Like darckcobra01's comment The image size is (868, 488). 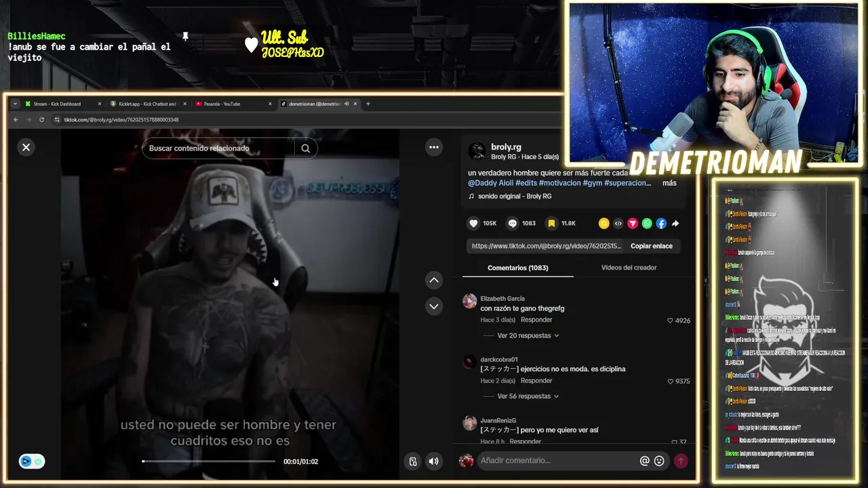tap(670, 382)
